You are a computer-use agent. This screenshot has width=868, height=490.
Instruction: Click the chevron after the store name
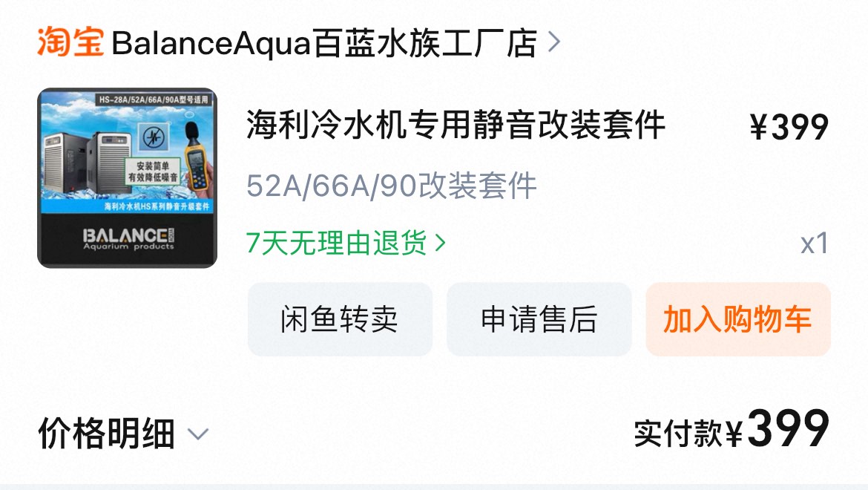pyautogui.click(x=553, y=42)
